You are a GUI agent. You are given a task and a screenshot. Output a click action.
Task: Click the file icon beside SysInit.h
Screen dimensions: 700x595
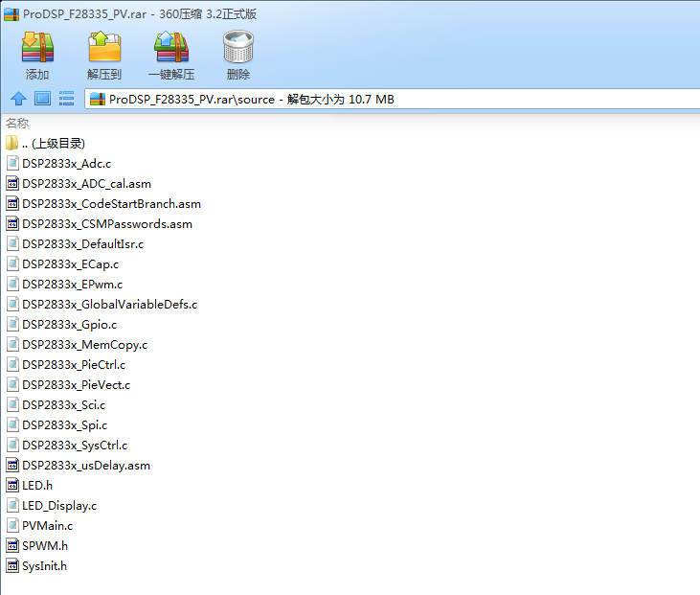[x=12, y=566]
